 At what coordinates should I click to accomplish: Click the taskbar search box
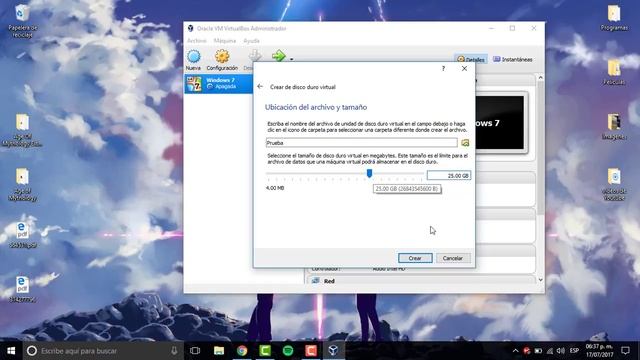103,351
